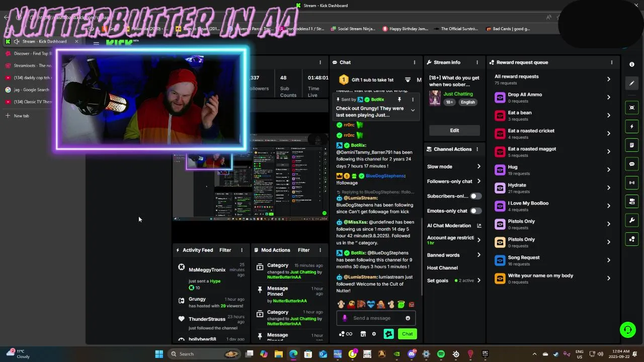Open the emoji picker smiley icon

(408, 318)
